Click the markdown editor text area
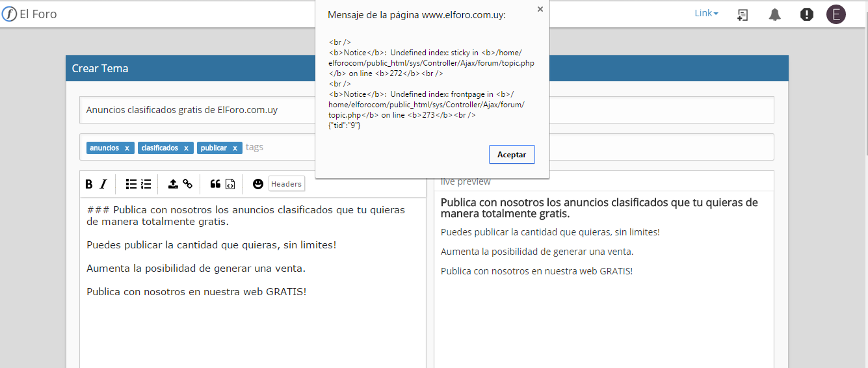 click(253, 283)
